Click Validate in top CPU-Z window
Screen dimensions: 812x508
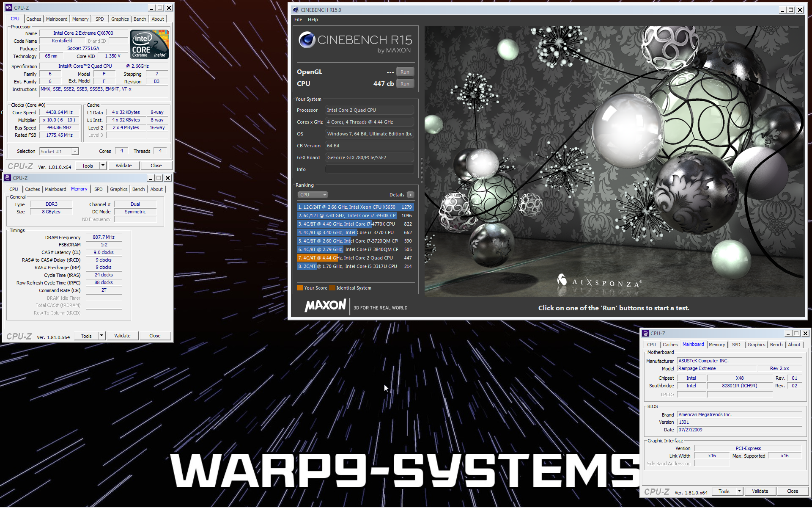pos(123,166)
